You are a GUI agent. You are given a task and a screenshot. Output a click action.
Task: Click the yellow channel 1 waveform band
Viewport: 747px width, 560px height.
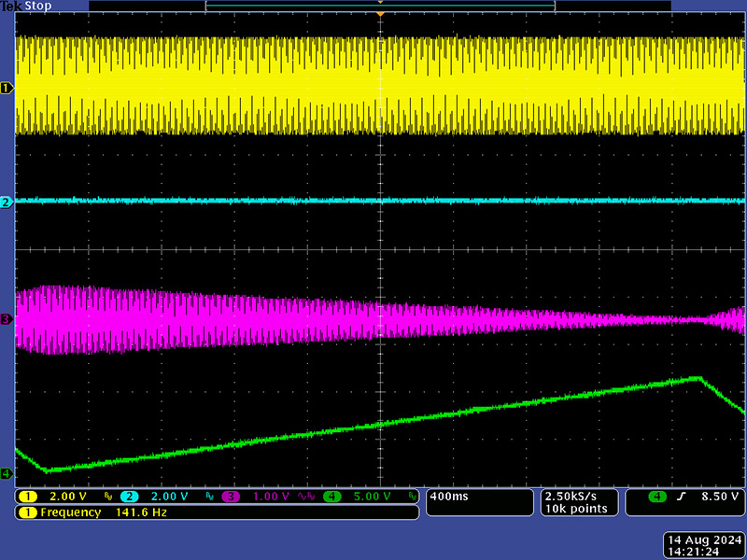380,86
